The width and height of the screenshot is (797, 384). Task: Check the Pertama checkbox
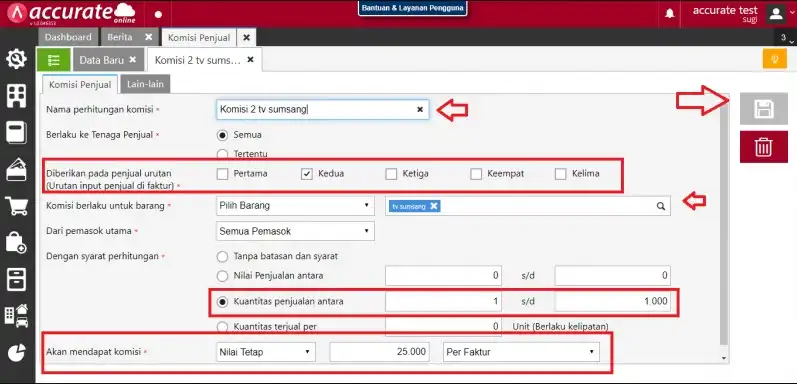click(x=222, y=174)
